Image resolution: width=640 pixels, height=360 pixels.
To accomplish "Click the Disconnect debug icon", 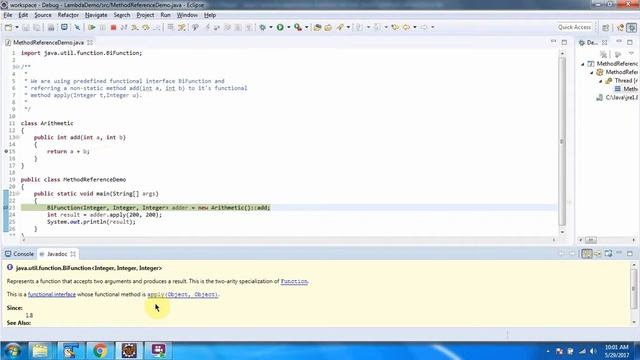I will coord(124,27).
